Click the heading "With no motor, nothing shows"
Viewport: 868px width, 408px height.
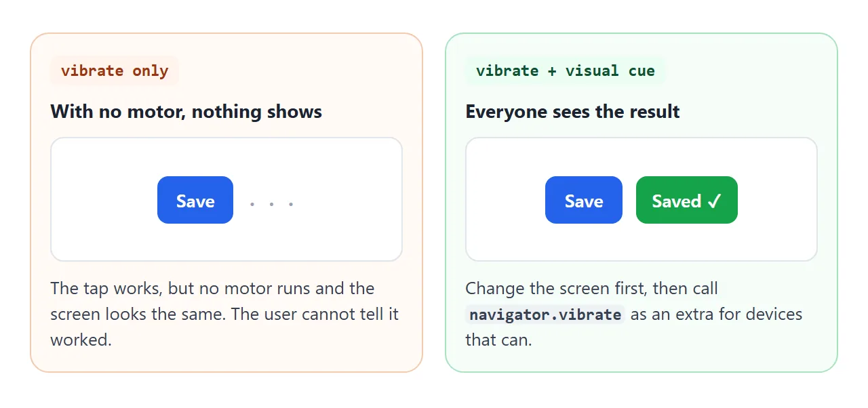point(186,111)
